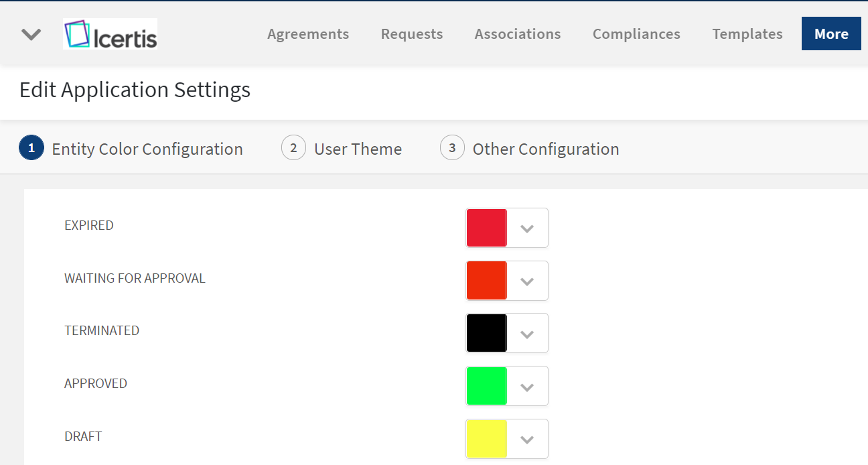Select step 1 circle icon
This screenshot has width=868, height=465.
(x=31, y=148)
